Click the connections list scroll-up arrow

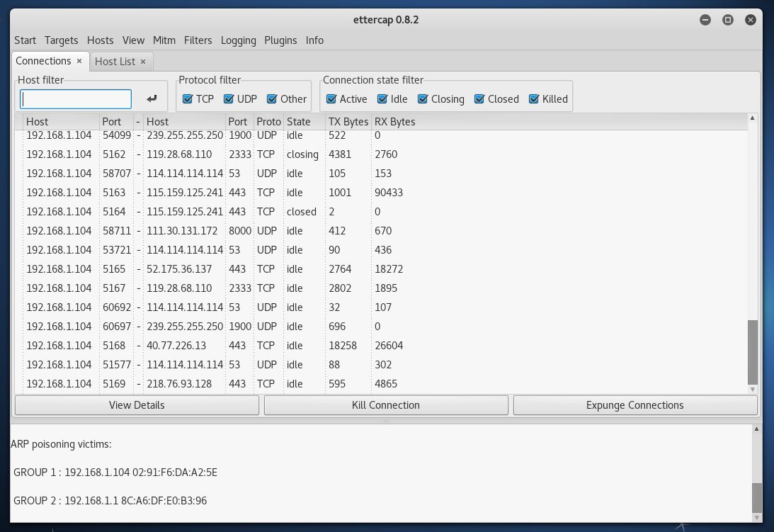point(752,118)
